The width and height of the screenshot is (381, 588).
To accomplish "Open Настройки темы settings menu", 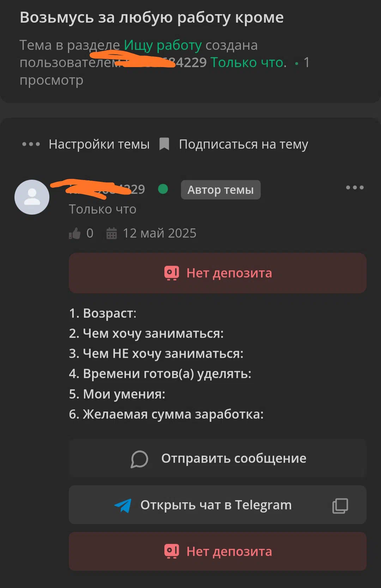I will pyautogui.click(x=99, y=144).
